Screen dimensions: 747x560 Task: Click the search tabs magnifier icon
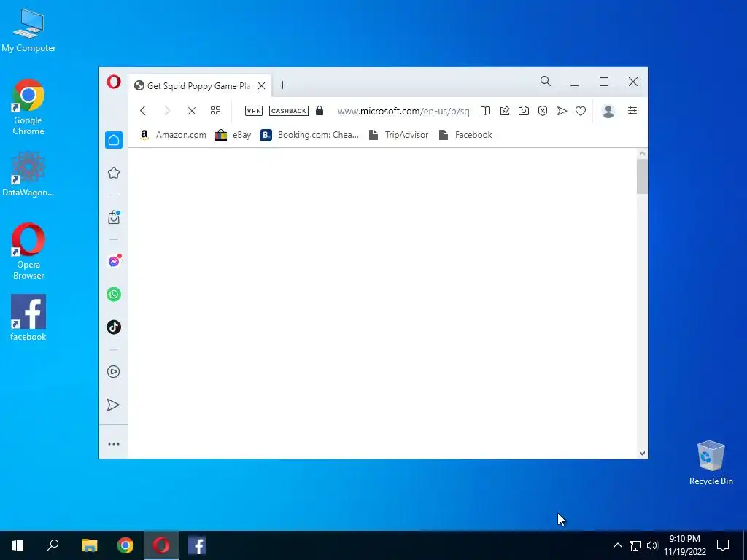tap(546, 82)
